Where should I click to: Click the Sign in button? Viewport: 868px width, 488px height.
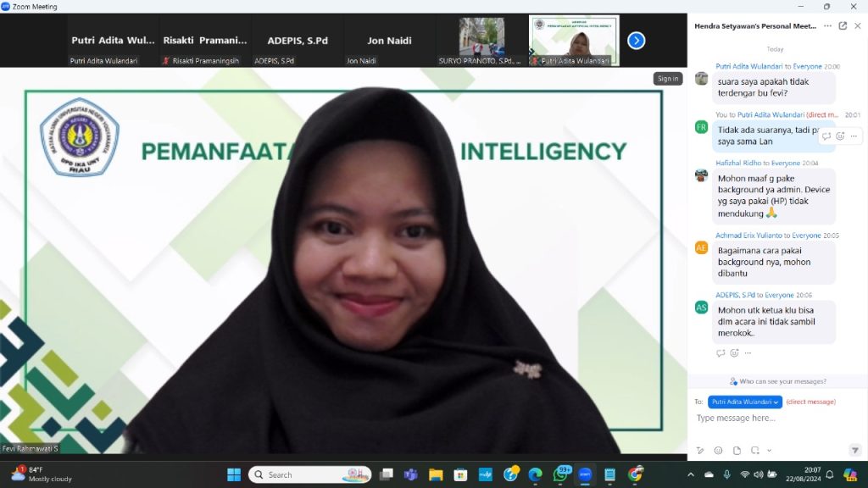667,78
